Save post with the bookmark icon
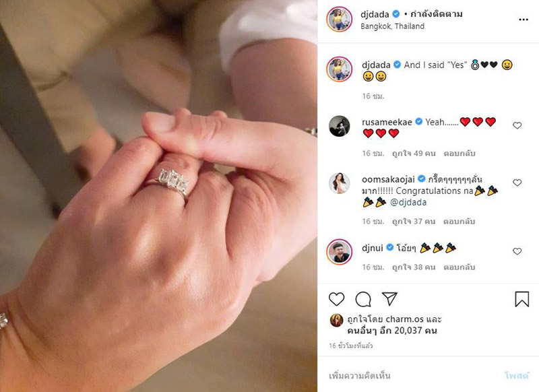This screenshot has width=539, height=392. [x=521, y=299]
